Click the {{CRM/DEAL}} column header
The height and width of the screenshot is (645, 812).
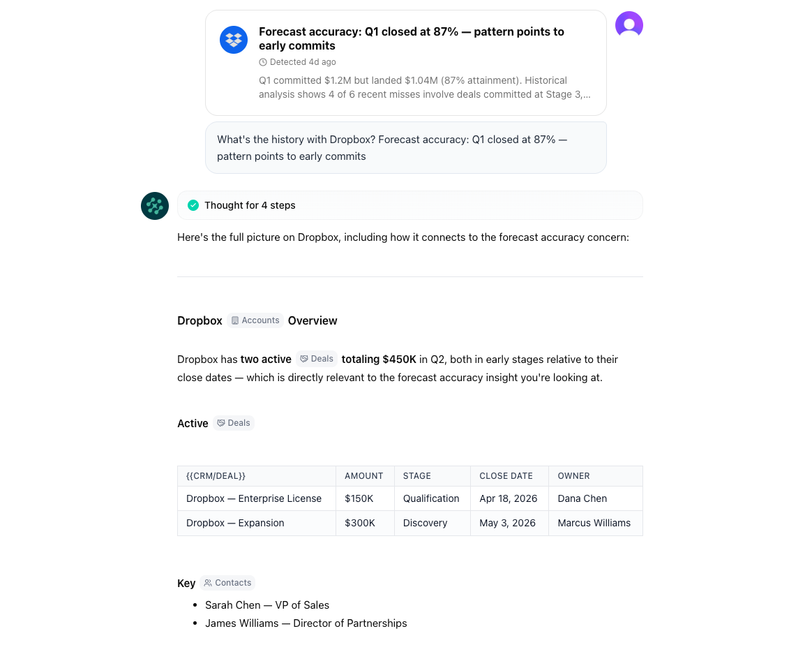[x=215, y=475]
